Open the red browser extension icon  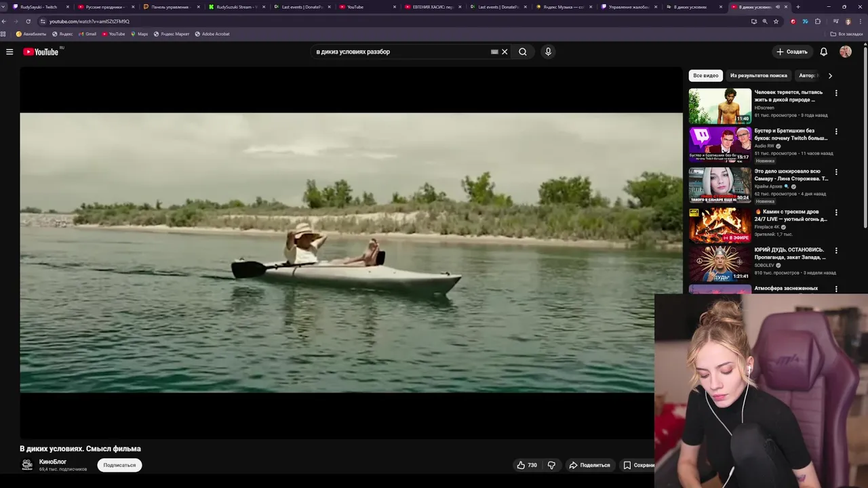[793, 21]
